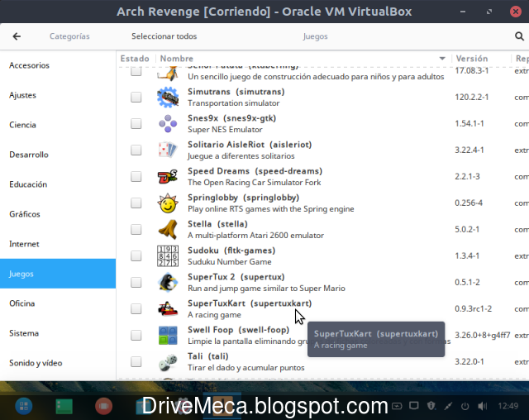Click the Simutrans gear icon
The height and width of the screenshot is (420, 529).
(168, 98)
